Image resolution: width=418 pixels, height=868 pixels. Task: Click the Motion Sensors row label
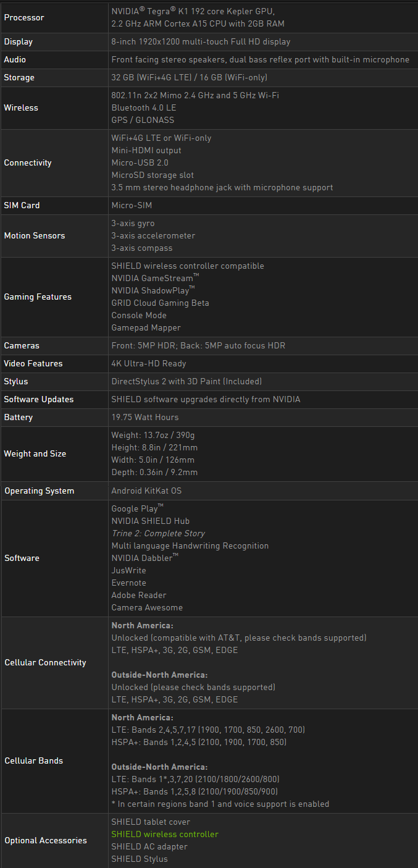click(x=35, y=235)
